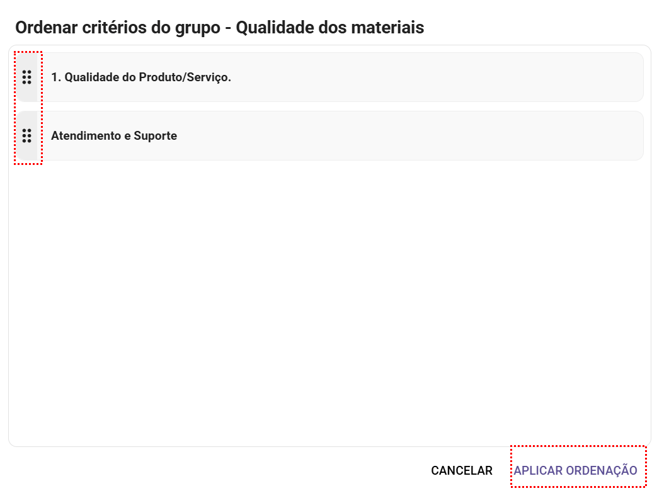Click the Cancelar button

(x=461, y=470)
